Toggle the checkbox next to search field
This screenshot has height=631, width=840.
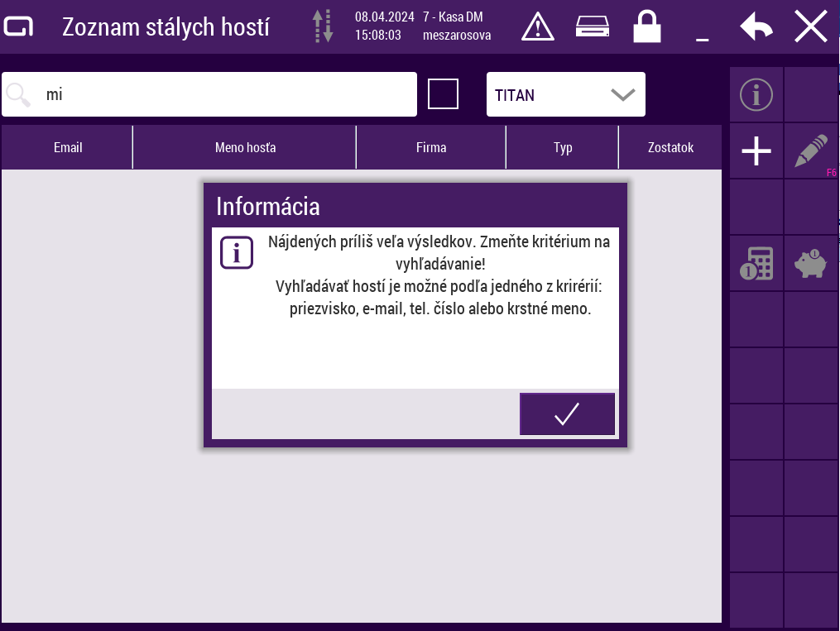coord(443,93)
